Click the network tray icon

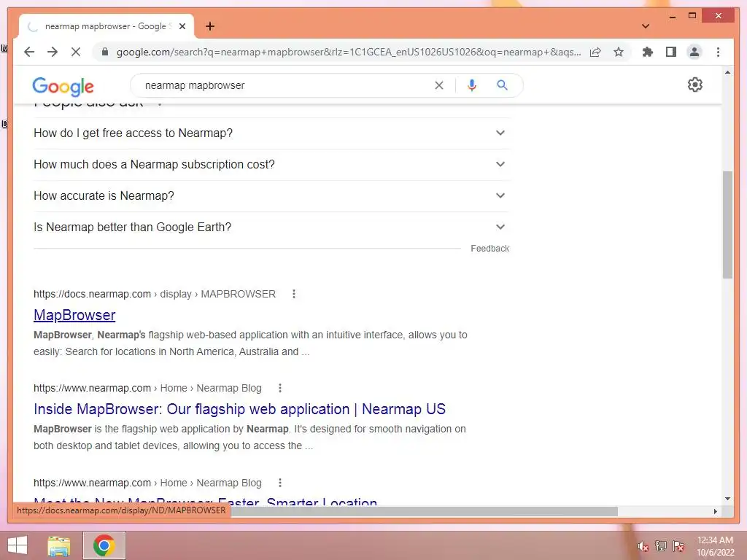click(x=661, y=545)
